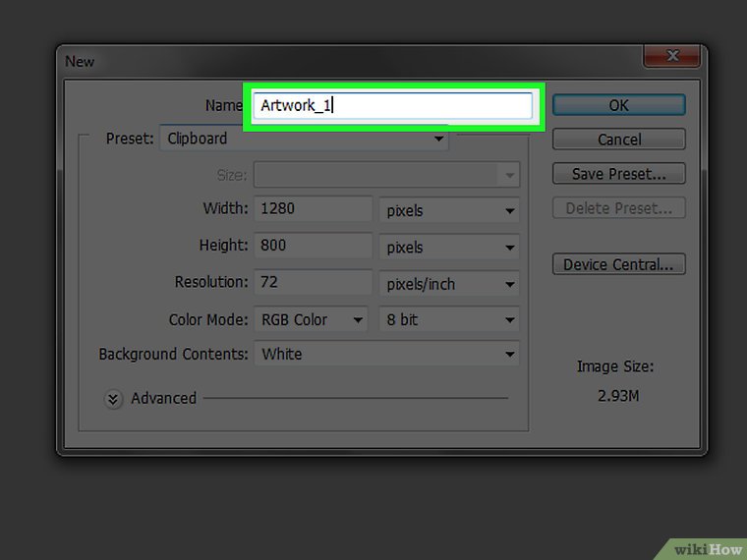Click the Advanced label text
747x560 pixels.
pos(163,398)
